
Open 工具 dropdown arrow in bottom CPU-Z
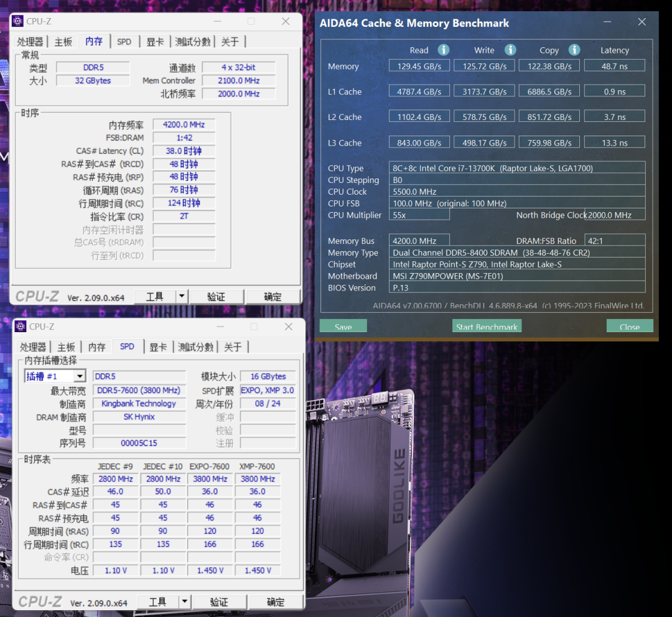point(185,601)
